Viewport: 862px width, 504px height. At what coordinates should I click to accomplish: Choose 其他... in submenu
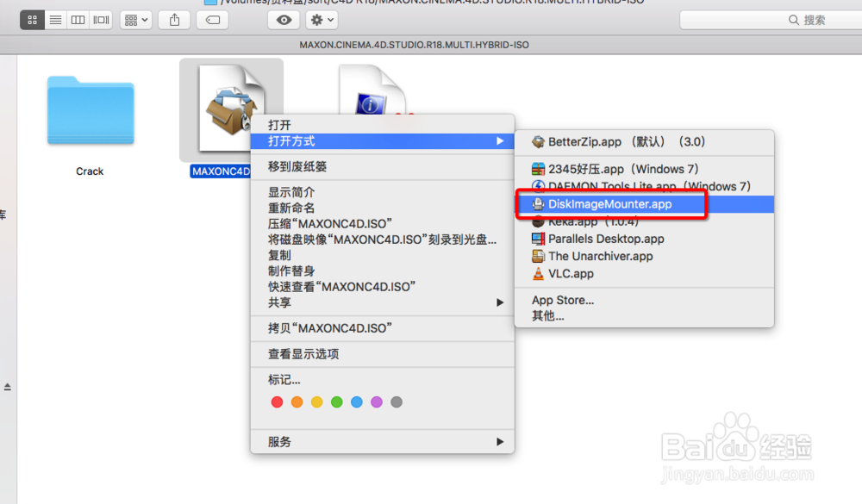pos(644,316)
